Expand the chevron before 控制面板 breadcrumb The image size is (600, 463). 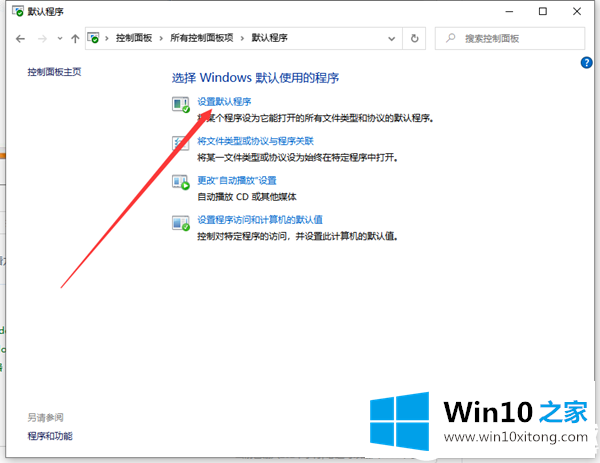[x=107, y=38]
